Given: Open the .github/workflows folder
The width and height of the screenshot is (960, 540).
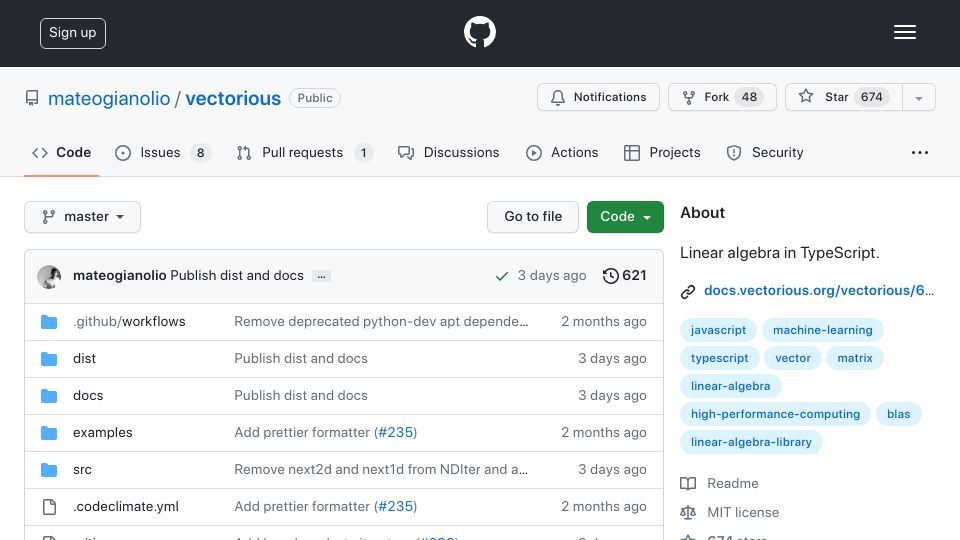Looking at the screenshot, I should tap(129, 321).
